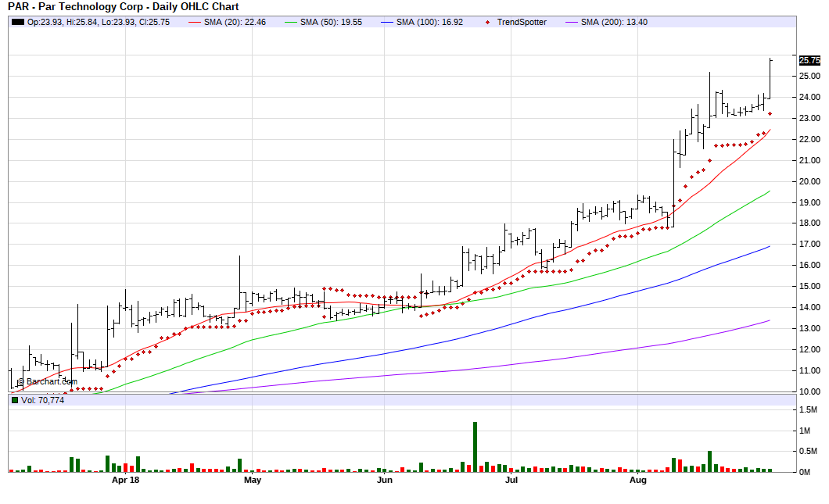Screen dimensions: 829x504
Task: Select the SMA (20): 22.46 legend label
Action: click(x=235, y=22)
